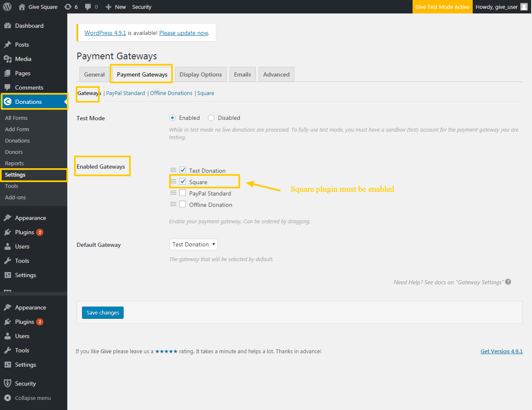Open the updates icon showing 6
The width and height of the screenshot is (532, 410).
pos(68,7)
